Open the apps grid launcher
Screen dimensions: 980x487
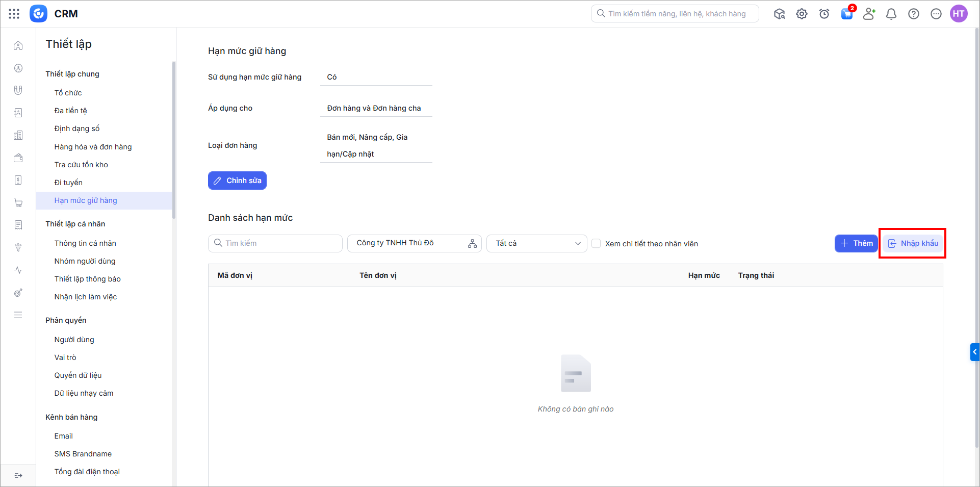[x=14, y=14]
